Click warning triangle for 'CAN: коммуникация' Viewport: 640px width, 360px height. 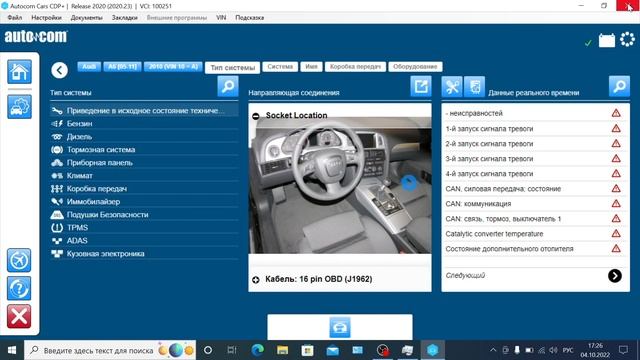[x=616, y=203]
